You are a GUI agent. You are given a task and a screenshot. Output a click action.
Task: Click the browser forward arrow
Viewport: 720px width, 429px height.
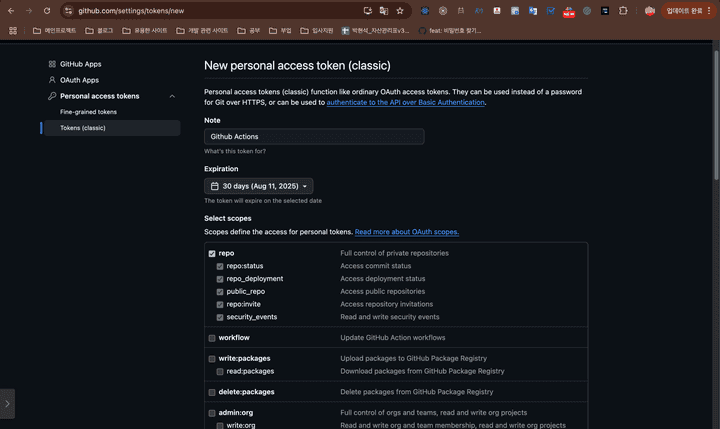29,11
